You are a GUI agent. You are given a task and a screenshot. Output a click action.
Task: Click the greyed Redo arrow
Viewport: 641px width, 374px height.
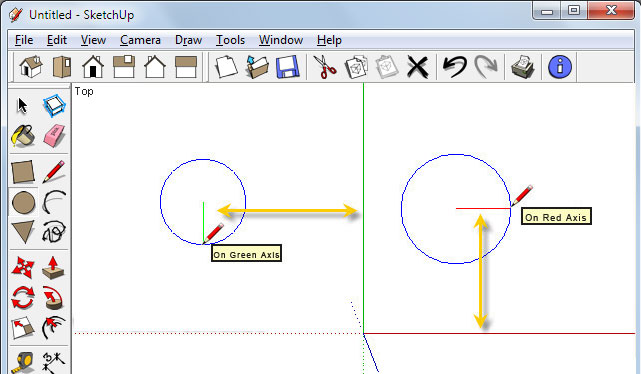(x=486, y=67)
